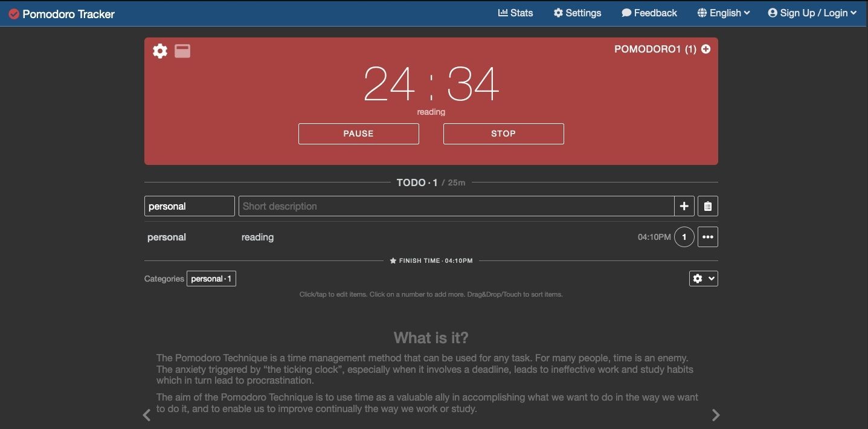Open more options for reading task

tap(708, 237)
